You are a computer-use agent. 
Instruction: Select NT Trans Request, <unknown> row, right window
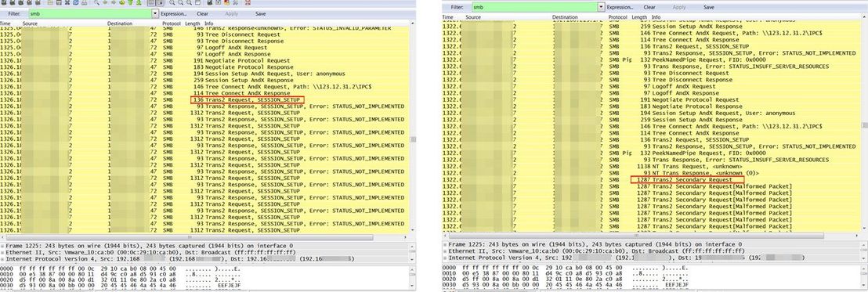652,167
